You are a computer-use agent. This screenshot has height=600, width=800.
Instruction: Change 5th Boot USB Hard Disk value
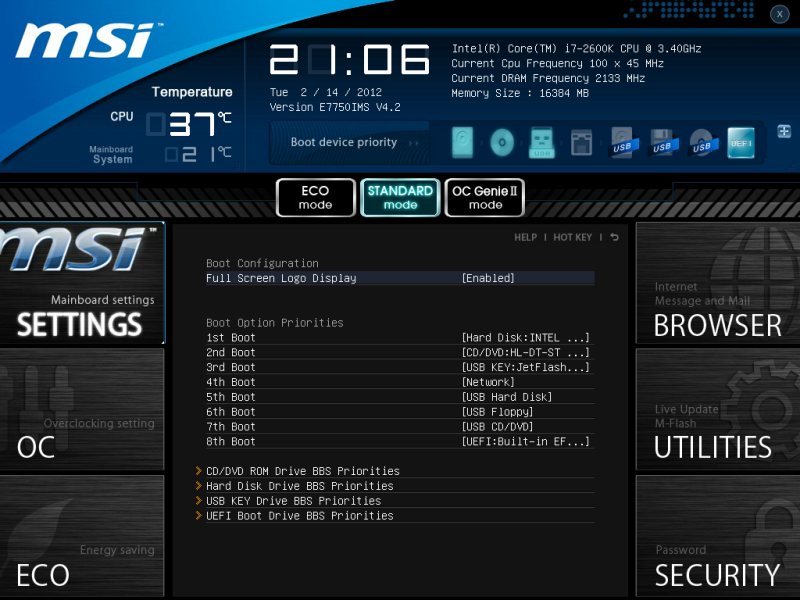click(507, 397)
